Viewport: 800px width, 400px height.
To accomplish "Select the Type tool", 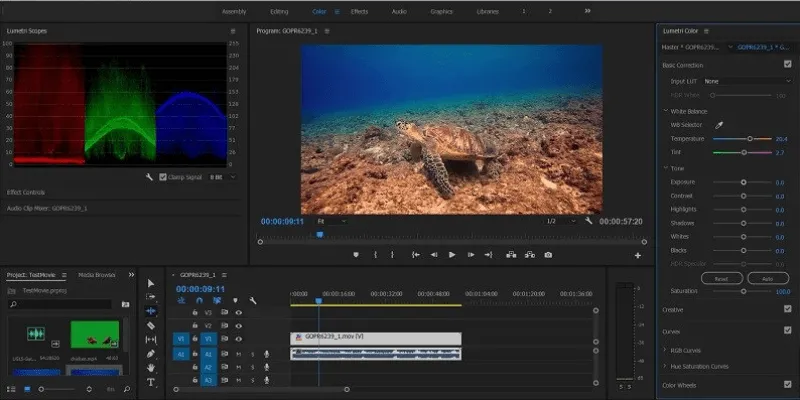I will pyautogui.click(x=151, y=381).
